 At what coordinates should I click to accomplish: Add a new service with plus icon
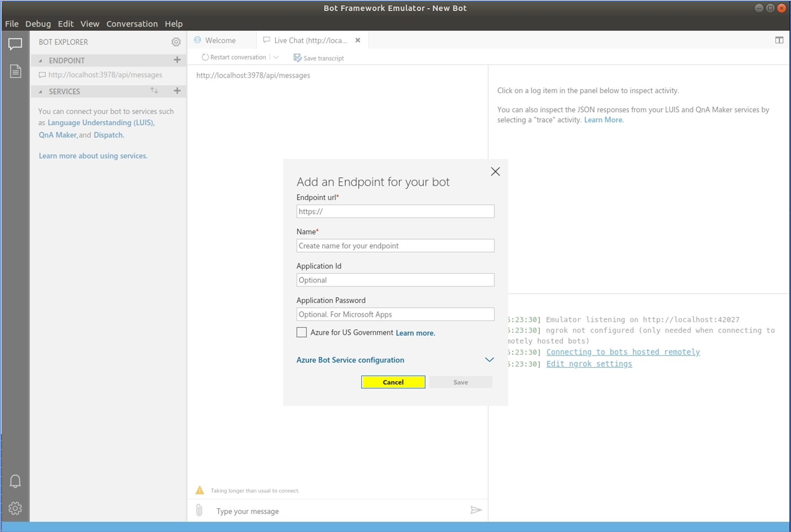[177, 91]
